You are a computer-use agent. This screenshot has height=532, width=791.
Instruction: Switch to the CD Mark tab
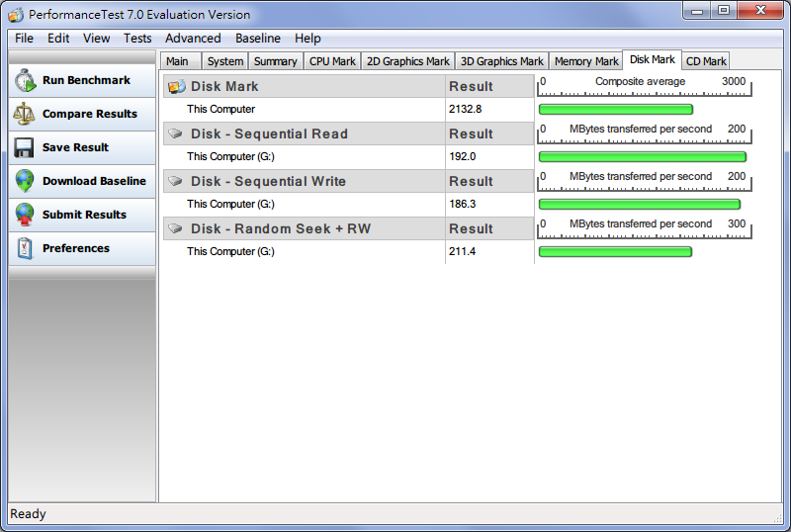click(706, 61)
